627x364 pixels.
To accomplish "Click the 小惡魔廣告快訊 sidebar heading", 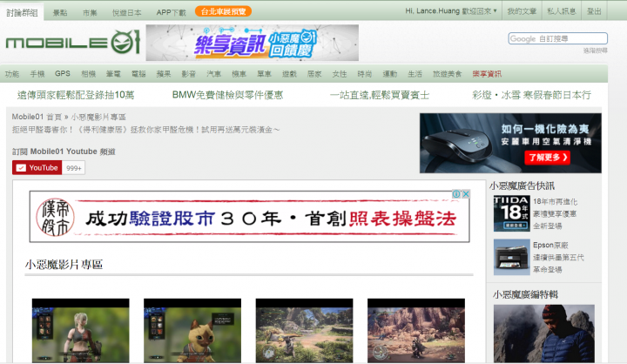I will point(522,185).
